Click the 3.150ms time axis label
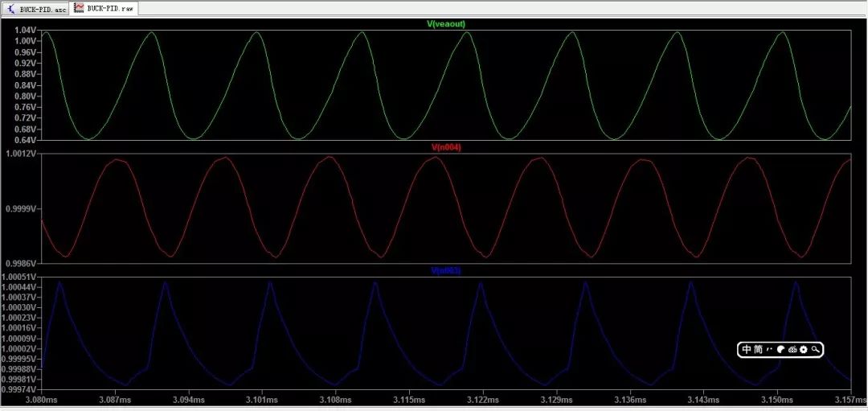This screenshot has width=868, height=411. pyautogui.click(x=776, y=400)
